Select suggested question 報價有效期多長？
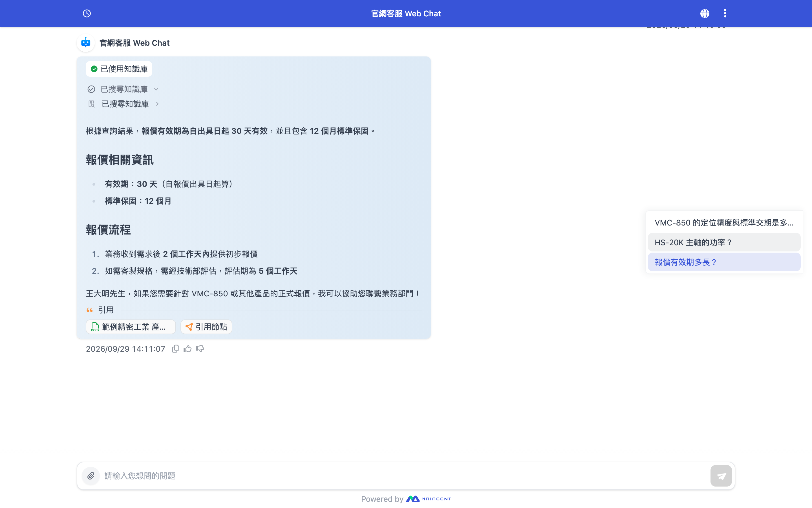Viewport: 812px width, 508px height. pos(724,262)
